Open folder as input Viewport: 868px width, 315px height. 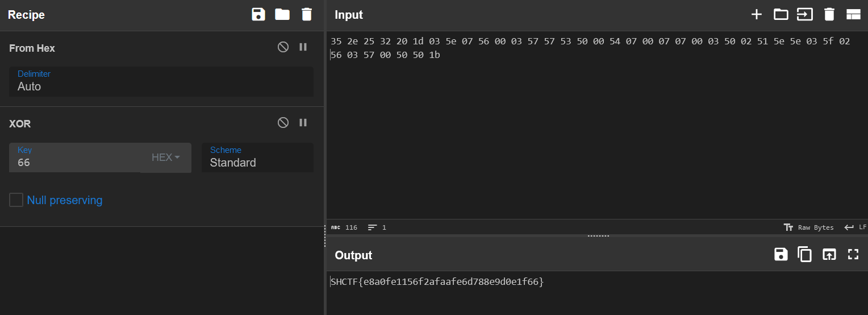[x=781, y=14]
